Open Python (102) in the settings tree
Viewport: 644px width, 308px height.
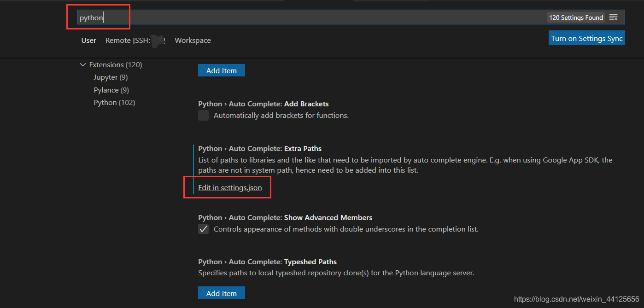114,103
